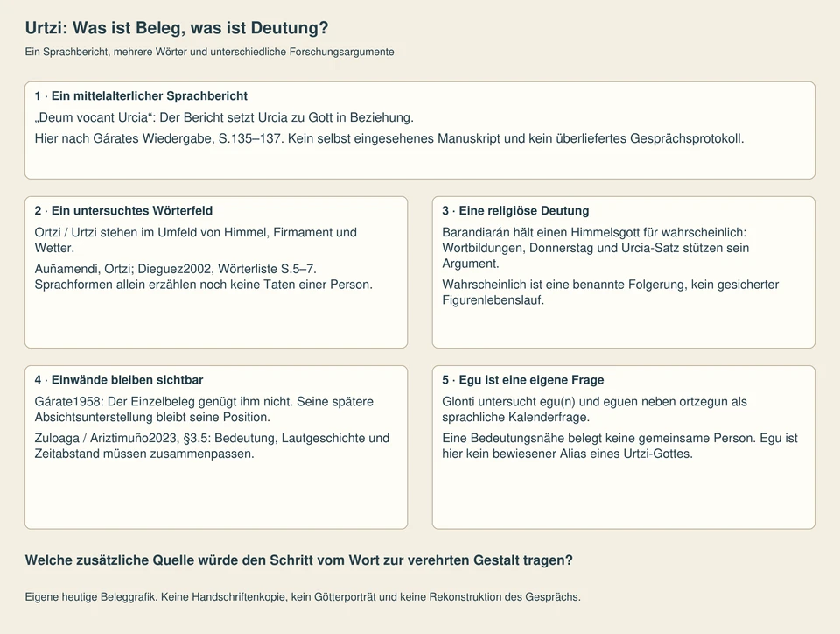Select the text "Zuloaga / Ariztimuño2023, §3.5"

pos(212,446)
